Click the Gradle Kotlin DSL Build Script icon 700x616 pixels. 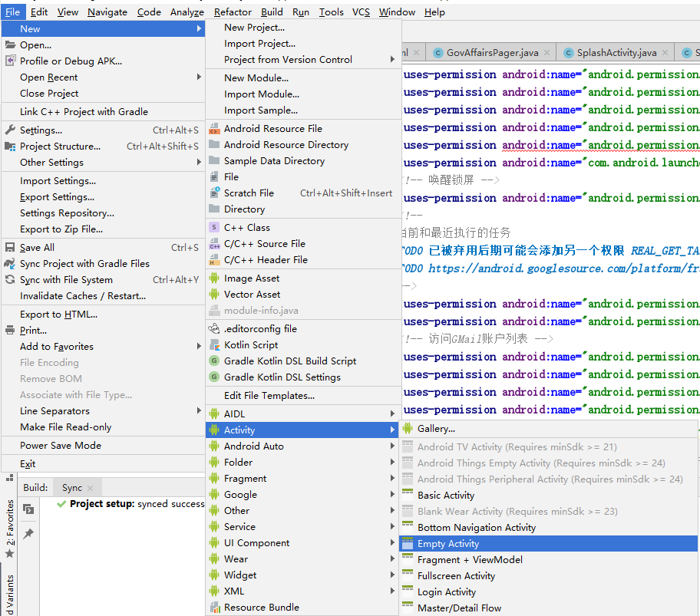coord(214,361)
